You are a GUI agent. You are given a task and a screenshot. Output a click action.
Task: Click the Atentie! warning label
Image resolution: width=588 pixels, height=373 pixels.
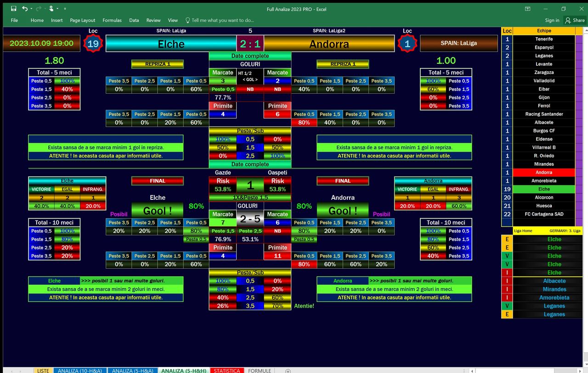click(304, 306)
